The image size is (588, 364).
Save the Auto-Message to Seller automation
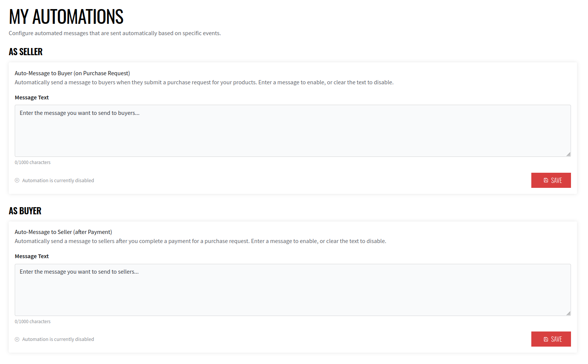tap(551, 339)
